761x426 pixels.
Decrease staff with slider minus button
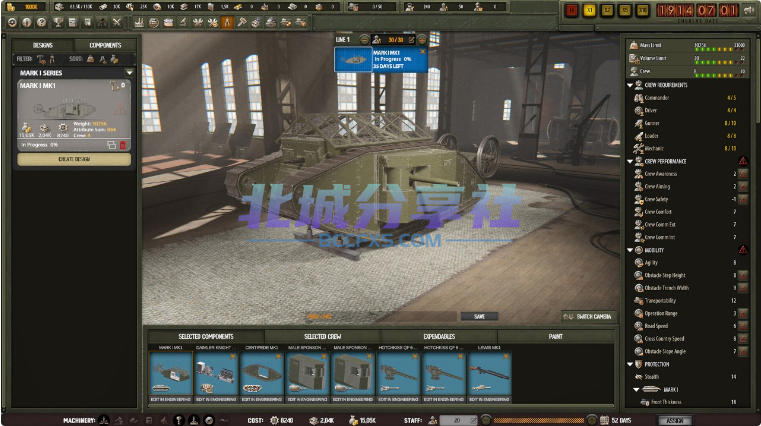[x=485, y=421]
